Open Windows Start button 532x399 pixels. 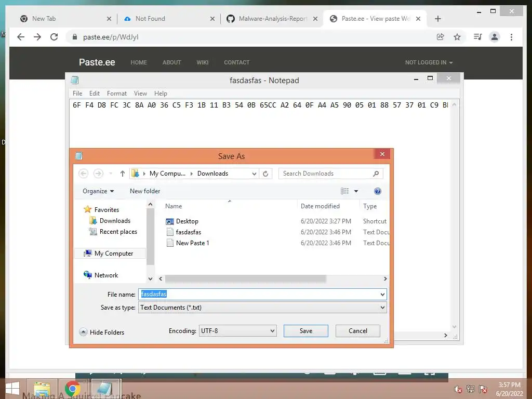coord(12,389)
